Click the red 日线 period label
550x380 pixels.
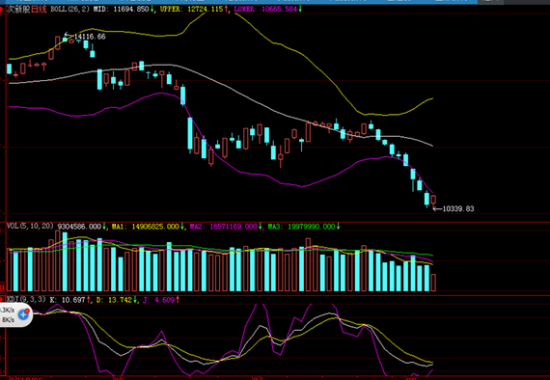click(39, 9)
